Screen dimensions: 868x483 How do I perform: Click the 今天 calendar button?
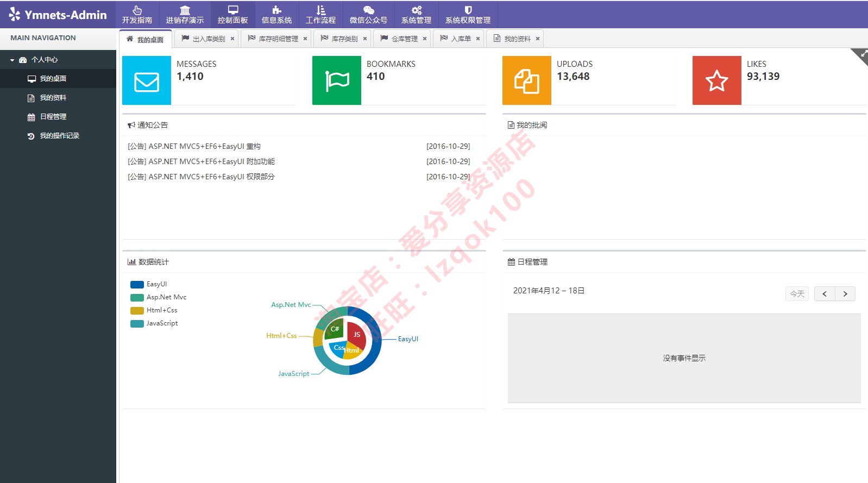point(797,294)
